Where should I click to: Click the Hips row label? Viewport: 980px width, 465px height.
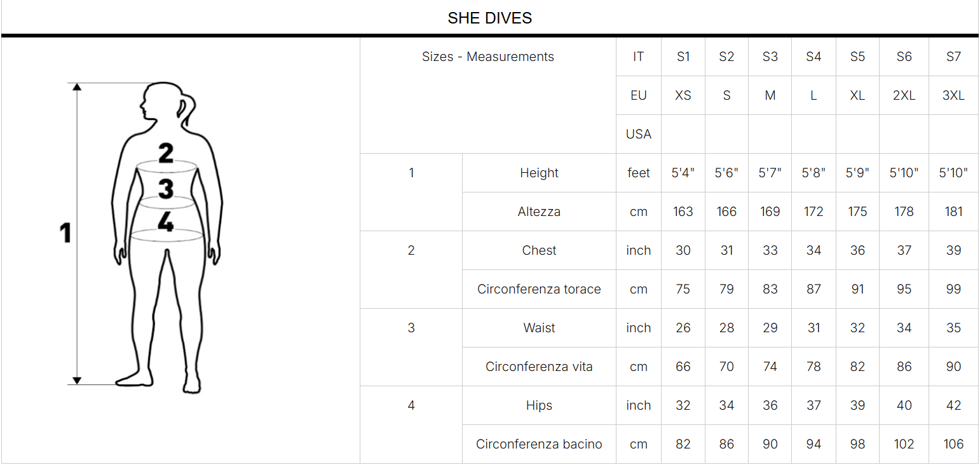point(539,405)
